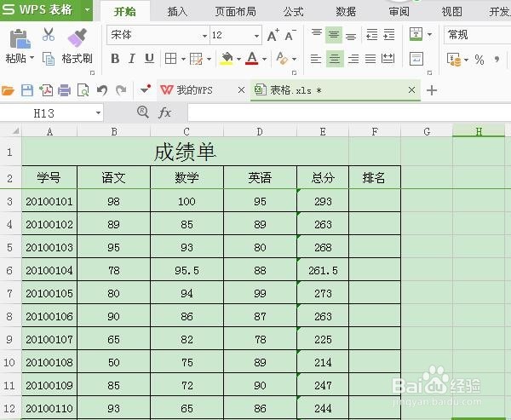Click the Copy icon
The height and width of the screenshot is (420, 511).
(x=49, y=59)
